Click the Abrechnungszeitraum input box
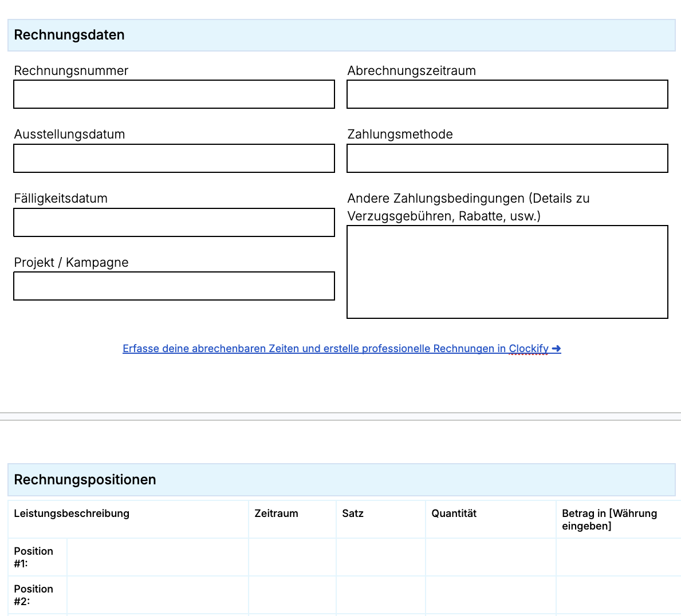The image size is (681, 616). 507,94
